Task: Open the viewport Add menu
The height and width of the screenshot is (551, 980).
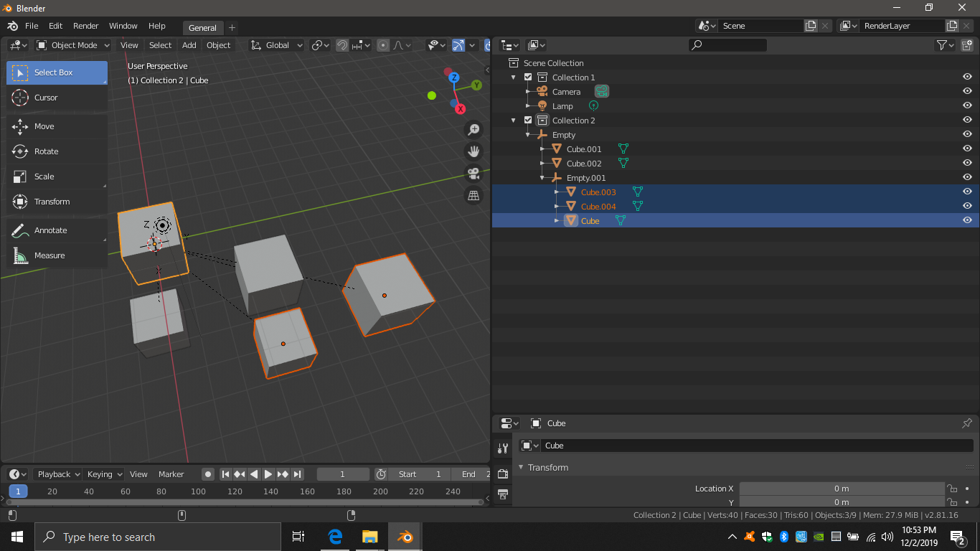Action: pos(189,45)
